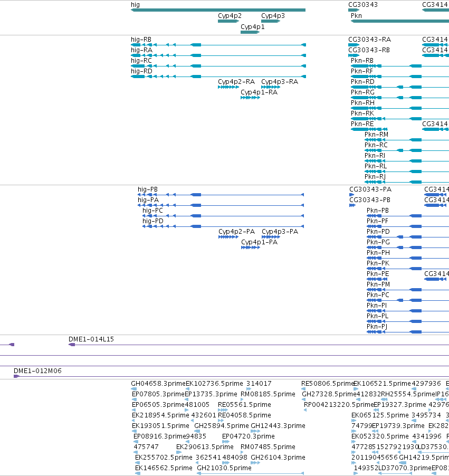The height and width of the screenshot is (476, 449).
Task: Select the hig-RA transcript label
Action: (141, 50)
